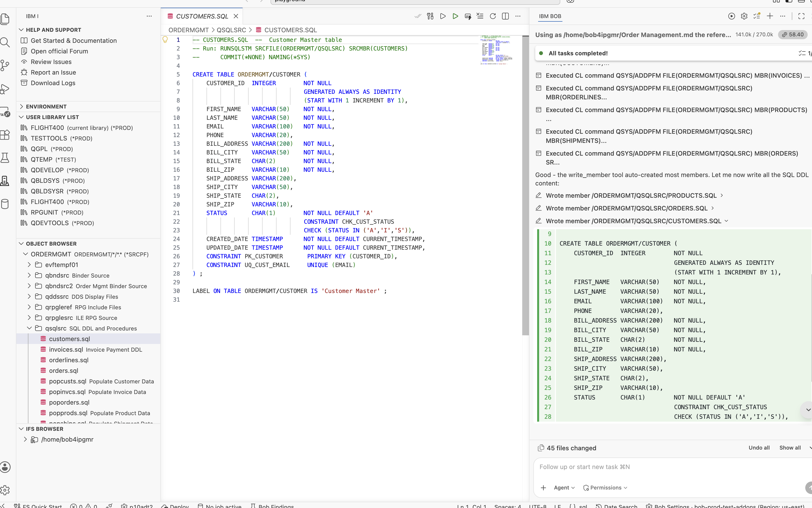The image size is (812, 508).
Task: Click Download Logs
Action: (53, 83)
